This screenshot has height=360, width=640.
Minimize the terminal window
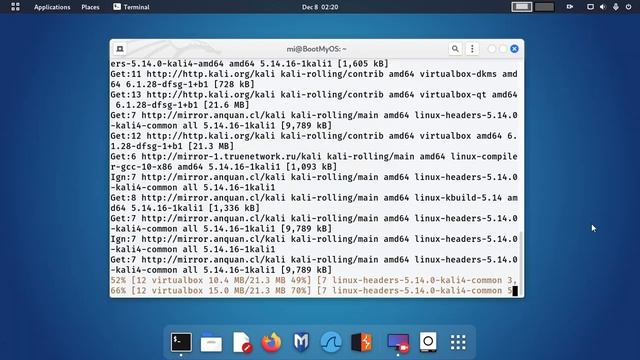492,49
